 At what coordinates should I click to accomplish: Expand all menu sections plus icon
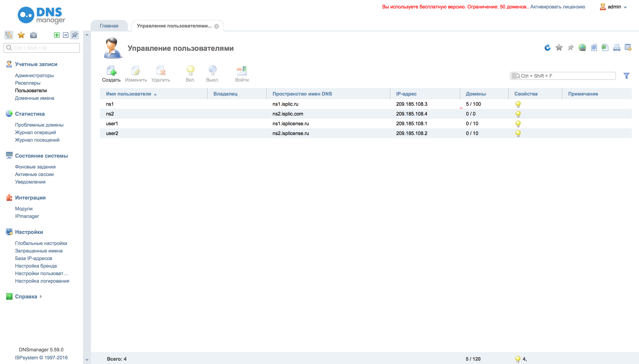pyautogui.click(x=57, y=35)
